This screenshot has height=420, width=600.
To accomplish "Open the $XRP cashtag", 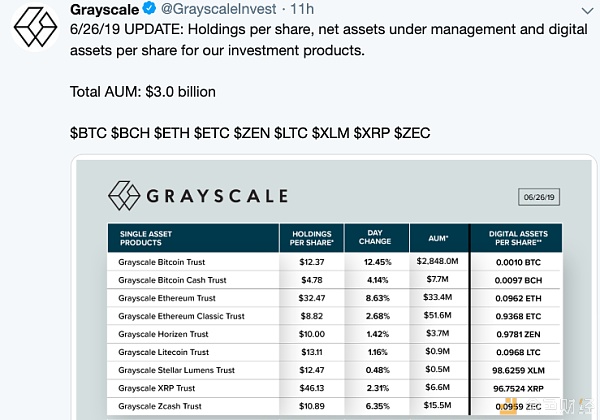I will click(x=372, y=133).
